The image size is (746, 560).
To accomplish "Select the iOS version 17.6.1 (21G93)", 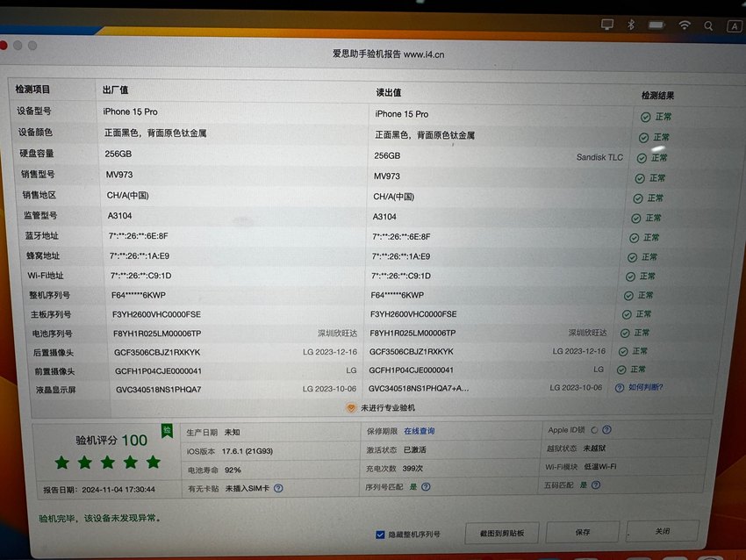I will pyautogui.click(x=247, y=451).
